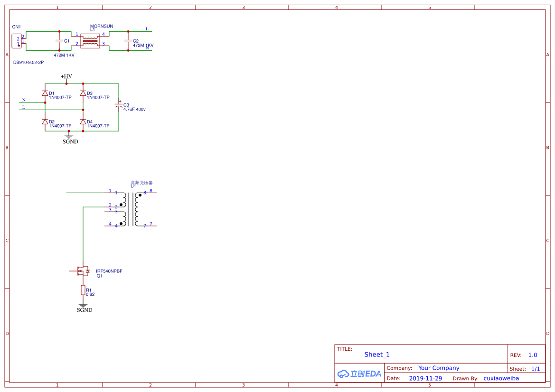The height and width of the screenshot is (392, 555).
Task: Click the "1N4007-TP" text beside D4
Action: point(98,126)
